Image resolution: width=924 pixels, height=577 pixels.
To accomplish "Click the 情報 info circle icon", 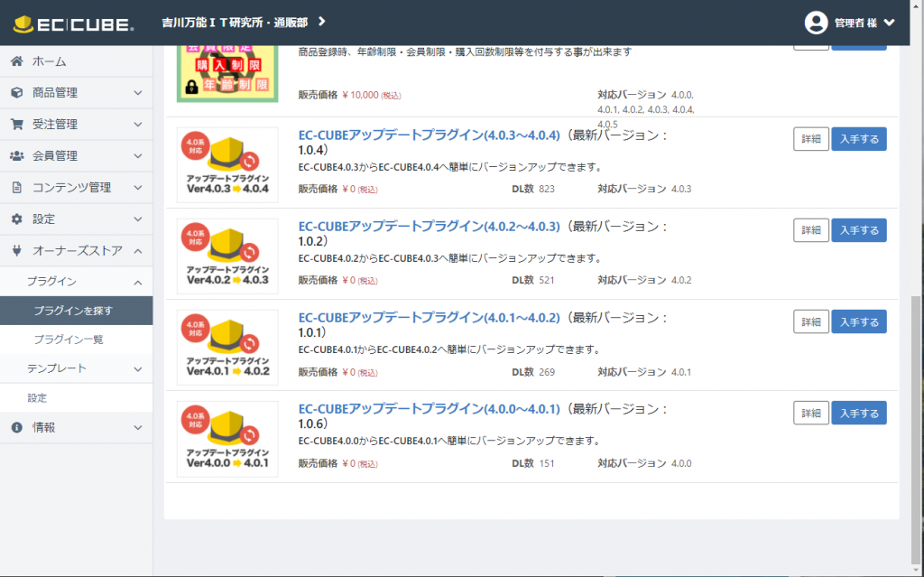I will (x=16, y=427).
